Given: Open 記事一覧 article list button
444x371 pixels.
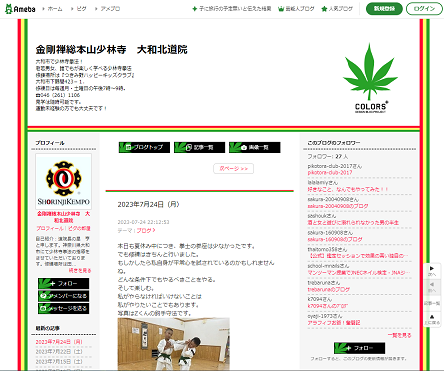Looking at the screenshot, I should pos(199,147).
